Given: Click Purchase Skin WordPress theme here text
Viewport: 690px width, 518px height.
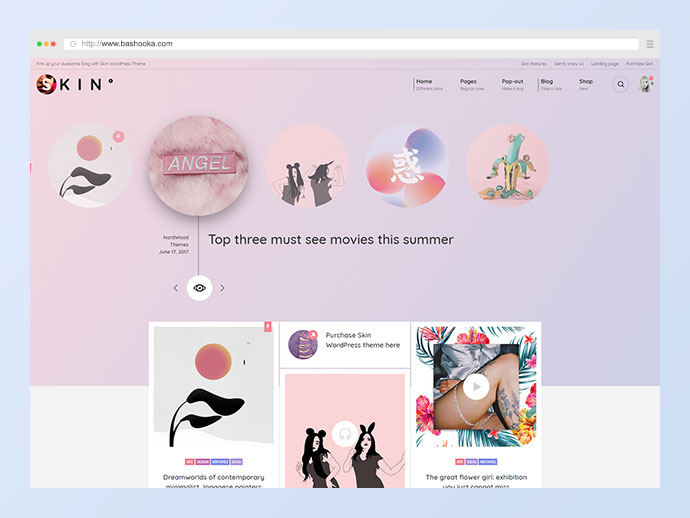Looking at the screenshot, I should tap(363, 340).
